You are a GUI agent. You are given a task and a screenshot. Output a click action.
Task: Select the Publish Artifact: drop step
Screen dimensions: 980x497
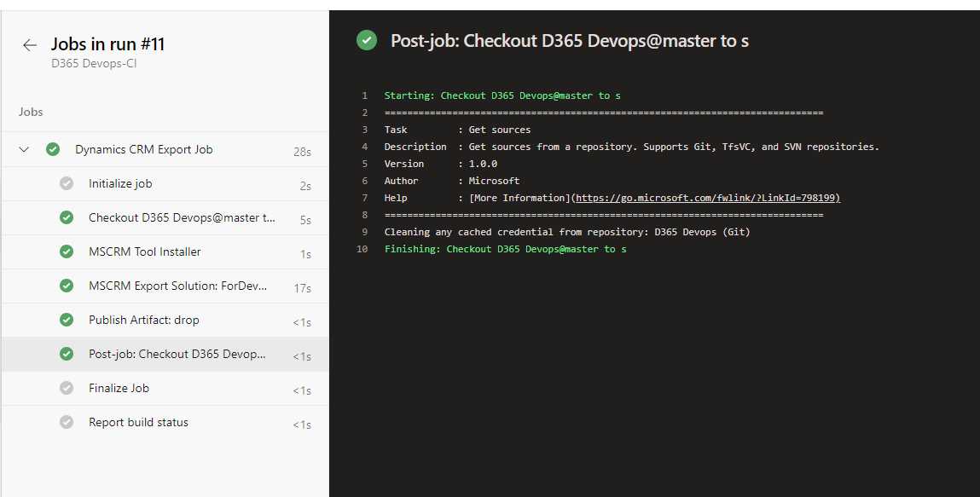(x=165, y=320)
